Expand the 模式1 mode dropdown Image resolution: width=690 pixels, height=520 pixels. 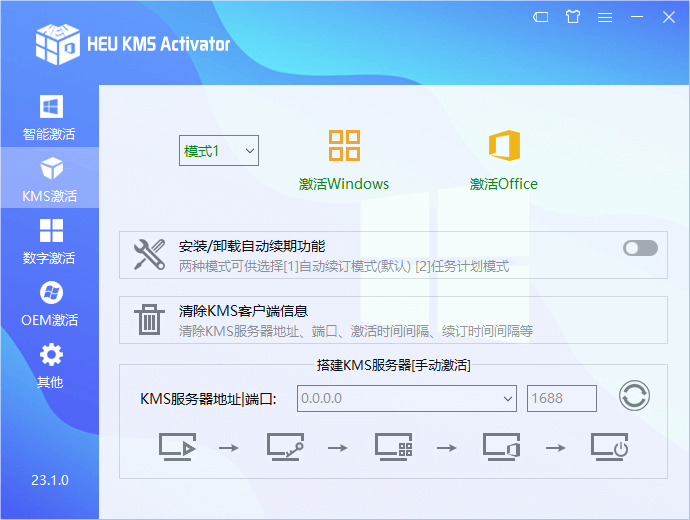[219, 151]
